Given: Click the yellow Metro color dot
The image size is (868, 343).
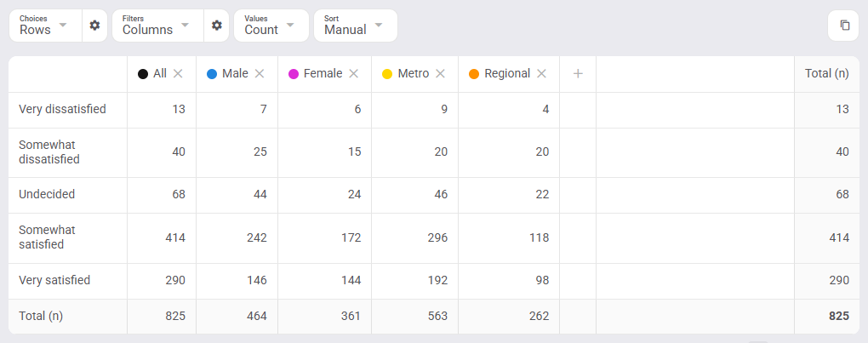Looking at the screenshot, I should tap(387, 74).
